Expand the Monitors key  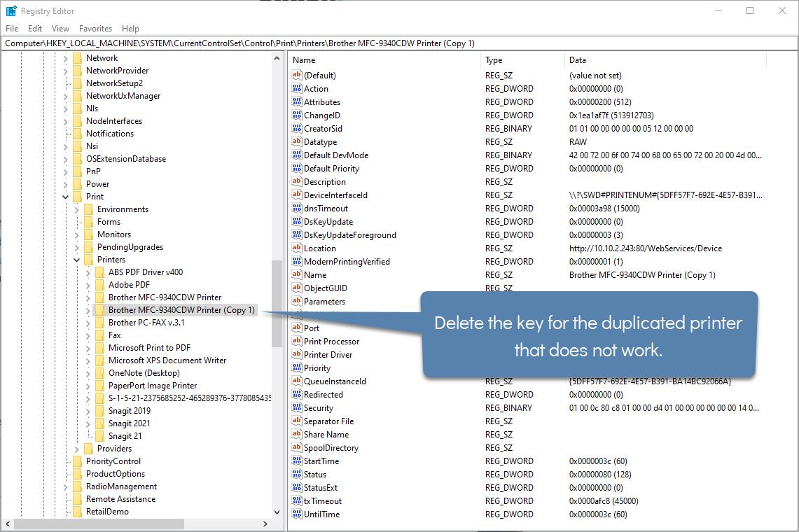point(77,234)
